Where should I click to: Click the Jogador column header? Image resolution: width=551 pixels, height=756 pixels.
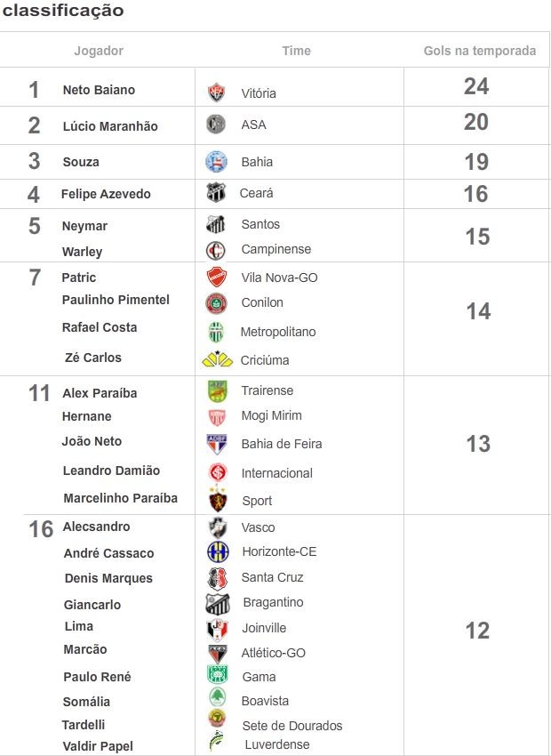(x=99, y=51)
